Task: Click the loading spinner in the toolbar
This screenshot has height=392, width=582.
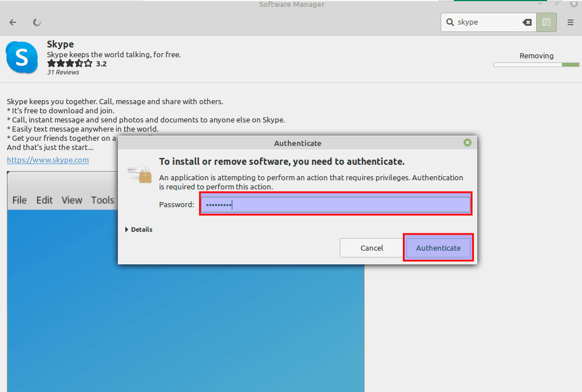Action: pos(37,22)
